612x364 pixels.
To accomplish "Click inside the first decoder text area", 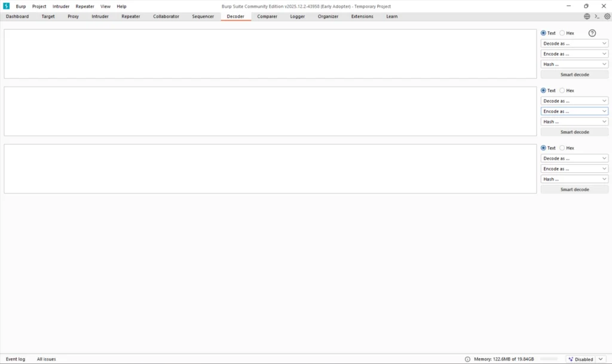I will (x=269, y=54).
